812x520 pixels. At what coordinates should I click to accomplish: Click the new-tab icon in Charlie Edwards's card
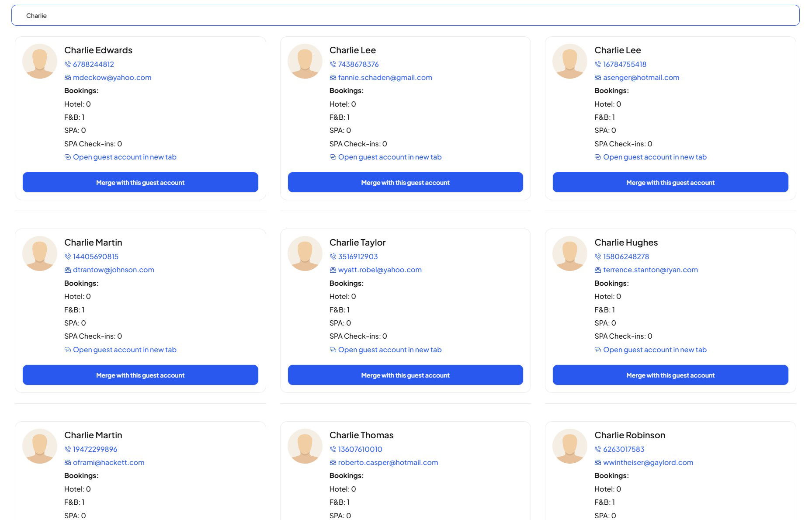(x=68, y=157)
